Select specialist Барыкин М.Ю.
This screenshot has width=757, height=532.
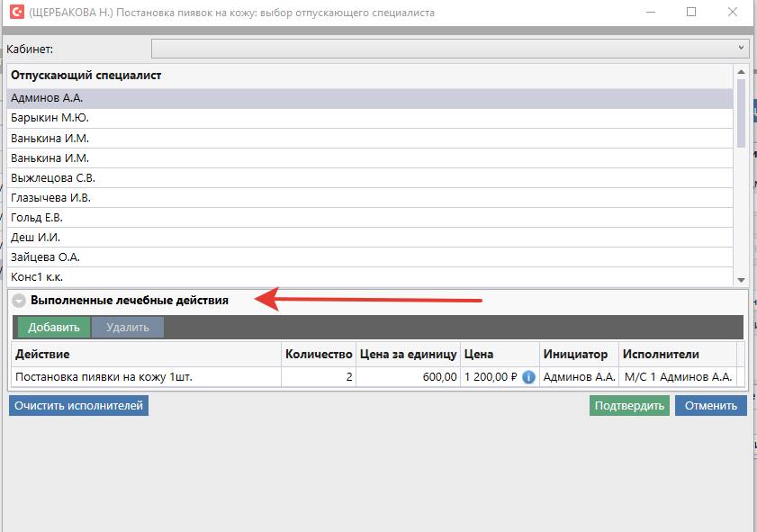pyautogui.click(x=50, y=118)
